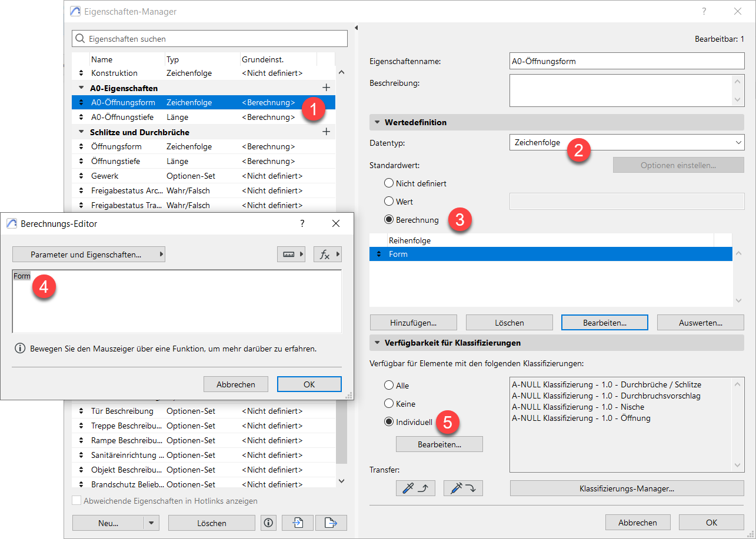Click the info icon next to Löschen
756x539 pixels.
pos(269,523)
